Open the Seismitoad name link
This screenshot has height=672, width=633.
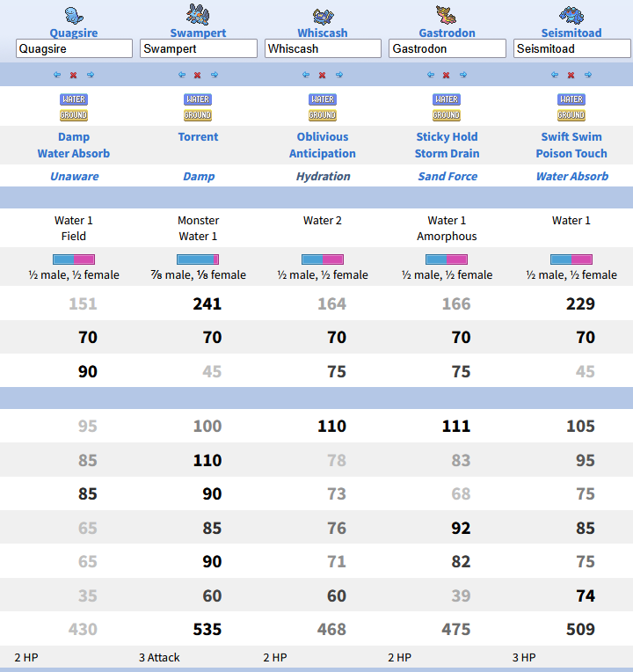[571, 33]
